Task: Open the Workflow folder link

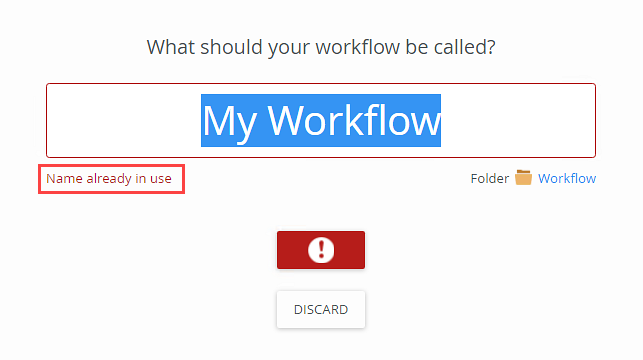Action: pos(567,178)
